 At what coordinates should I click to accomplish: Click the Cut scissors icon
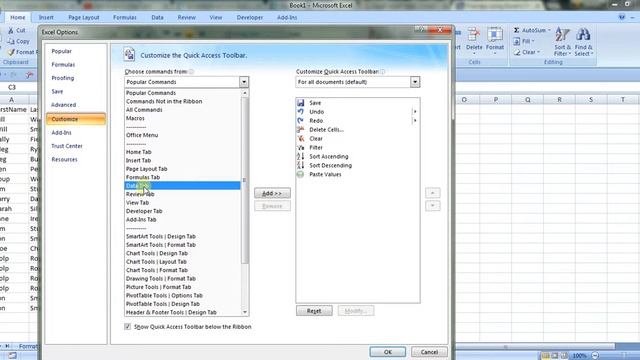(11, 31)
